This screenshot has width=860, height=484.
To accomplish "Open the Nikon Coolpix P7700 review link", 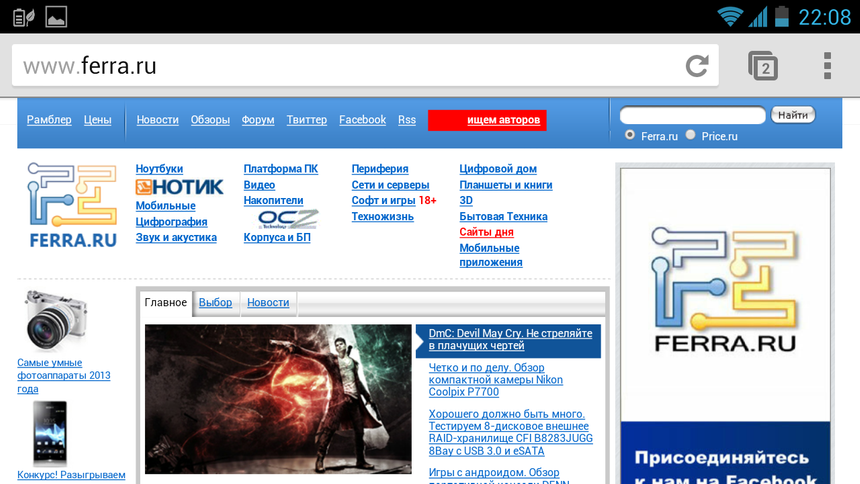I will (x=496, y=380).
